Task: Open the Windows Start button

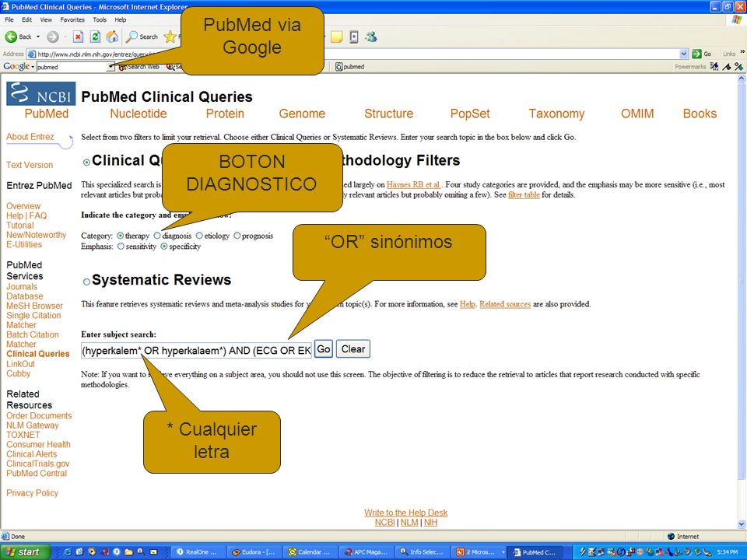Action: pos(26,552)
